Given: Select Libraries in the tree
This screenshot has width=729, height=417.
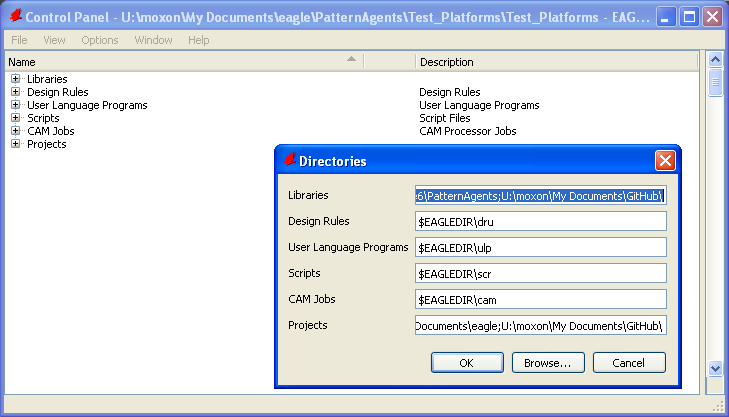Looking at the screenshot, I should (47, 79).
